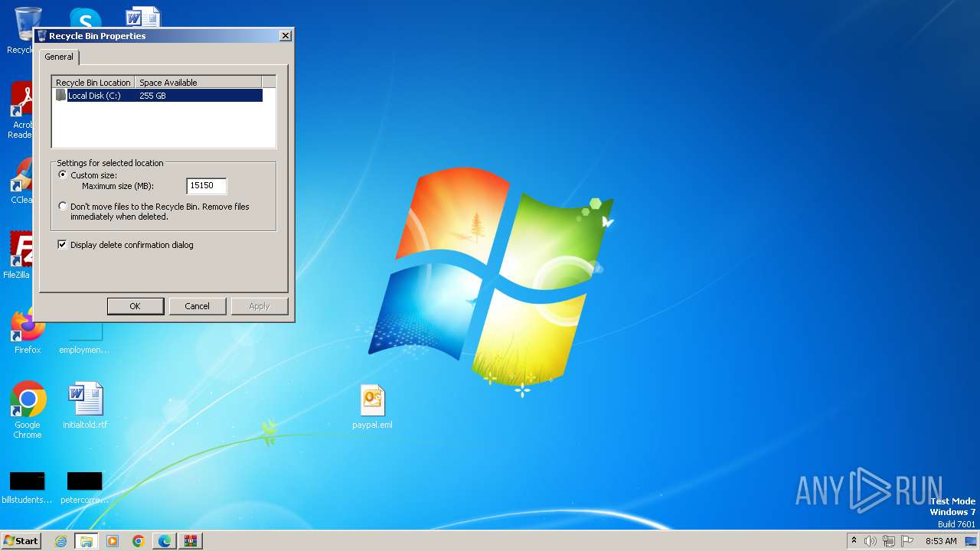Open Windows Explorer taskbar icon
This screenshot has width=980, height=551.
[87, 541]
